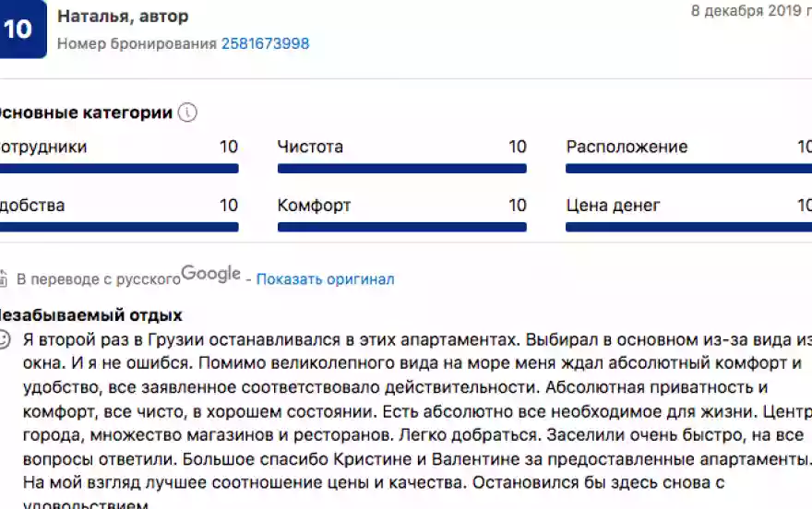Click the Google logo in translation line
Viewport: 812px width, 509px height.
pyautogui.click(x=211, y=274)
